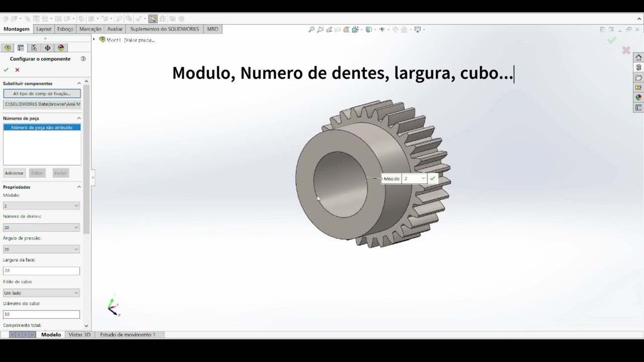644x362 pixels.
Task: Open MBD ribbon tab
Action: coord(213,29)
